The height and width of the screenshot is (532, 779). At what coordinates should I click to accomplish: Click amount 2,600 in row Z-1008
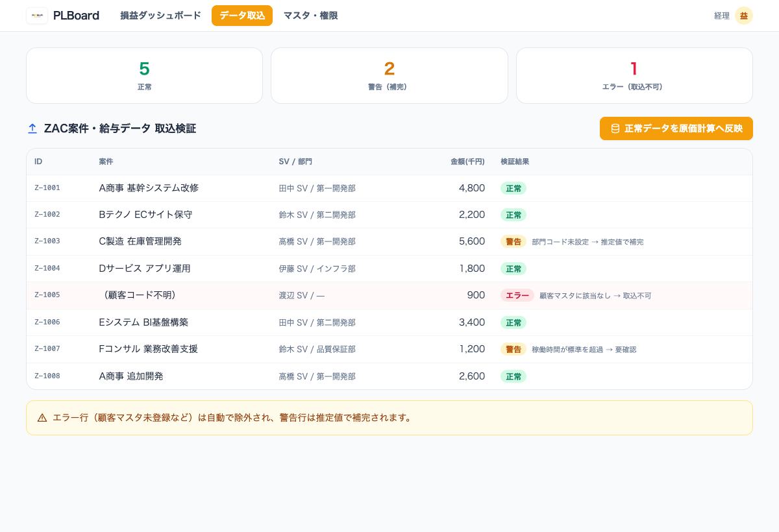coord(472,376)
